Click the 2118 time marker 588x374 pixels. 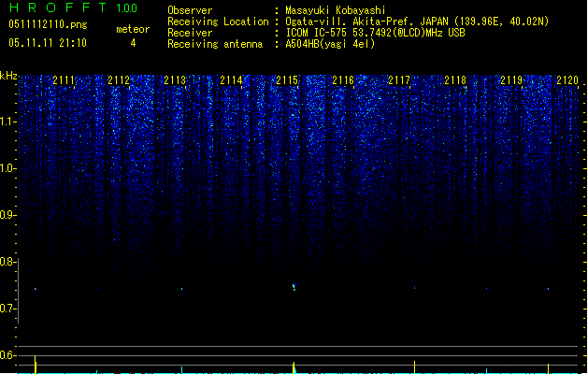[455, 80]
